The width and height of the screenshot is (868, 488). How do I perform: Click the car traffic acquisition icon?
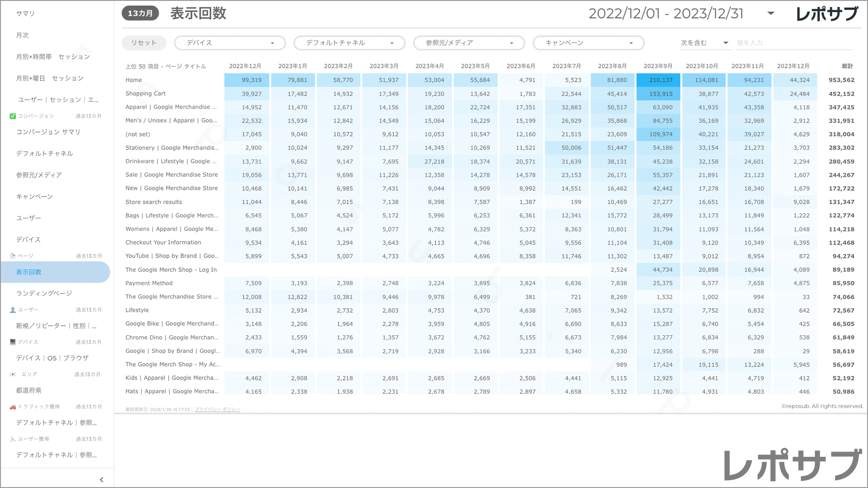[x=13, y=407]
